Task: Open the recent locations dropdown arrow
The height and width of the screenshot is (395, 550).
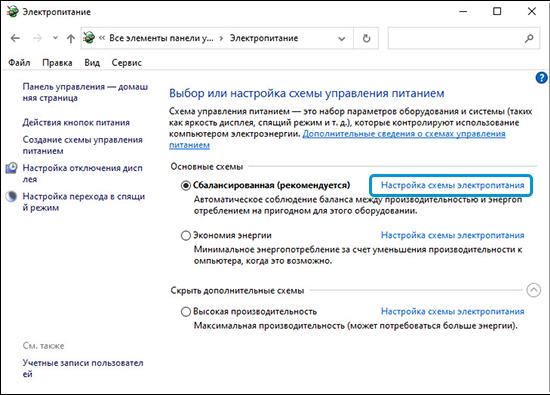Action: coord(55,38)
